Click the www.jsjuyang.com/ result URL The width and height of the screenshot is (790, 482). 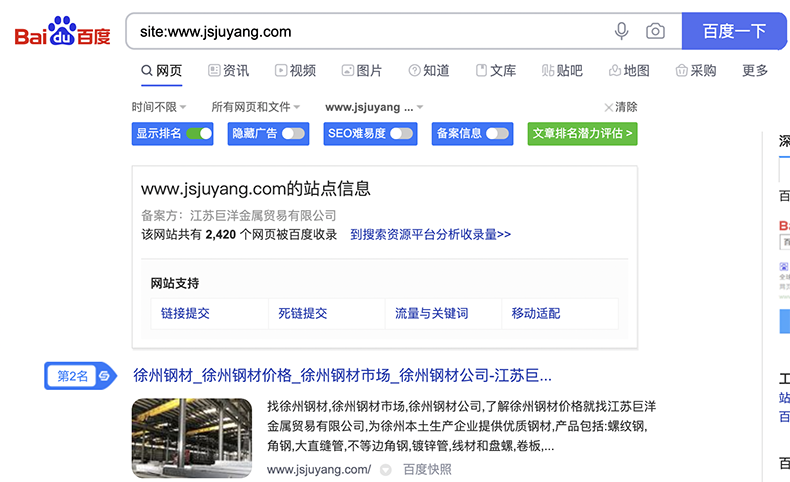(319, 469)
